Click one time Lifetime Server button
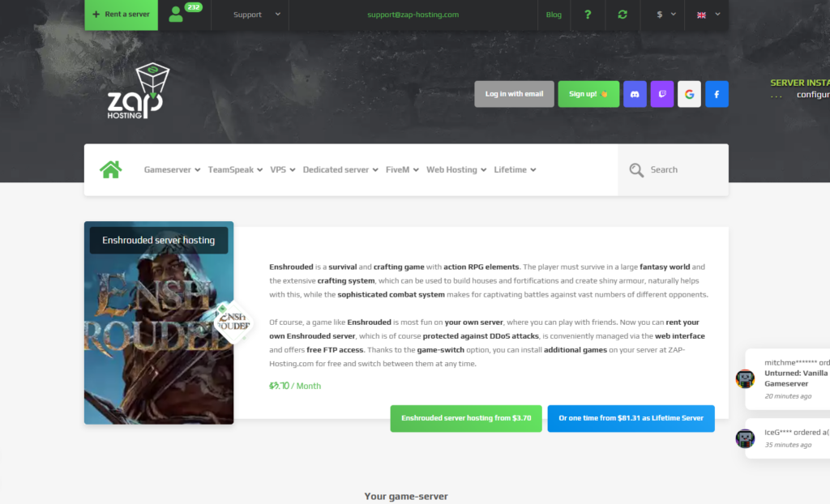Image resolution: width=830 pixels, height=504 pixels. 631,418
